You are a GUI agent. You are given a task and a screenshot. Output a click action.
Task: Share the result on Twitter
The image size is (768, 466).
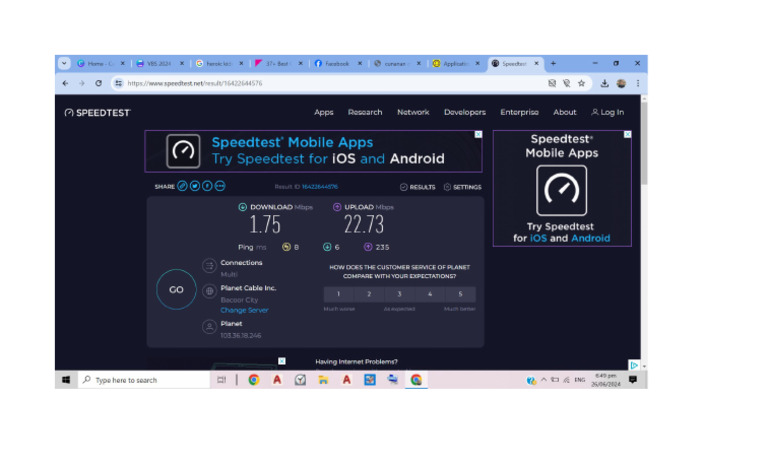coord(195,186)
